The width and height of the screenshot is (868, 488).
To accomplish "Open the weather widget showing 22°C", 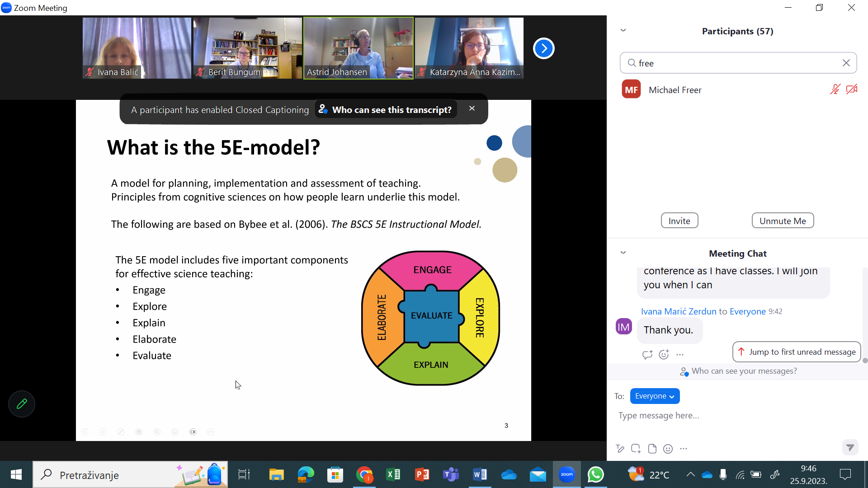I will (x=649, y=474).
